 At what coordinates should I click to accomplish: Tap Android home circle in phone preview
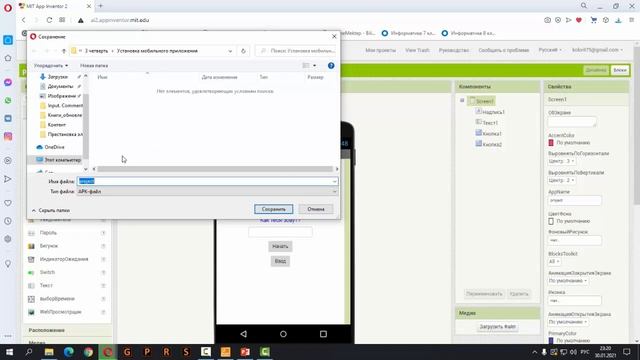[x=283, y=334]
